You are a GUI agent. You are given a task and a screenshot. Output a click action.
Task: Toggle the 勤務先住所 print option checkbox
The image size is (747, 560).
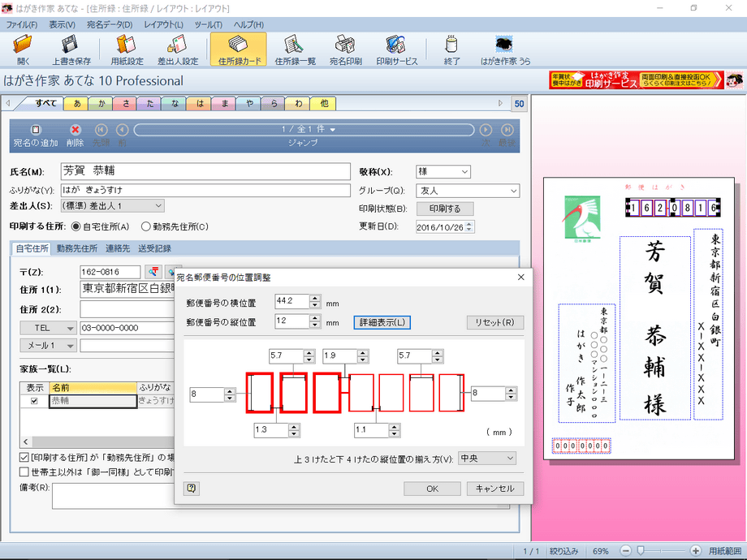(x=24, y=457)
